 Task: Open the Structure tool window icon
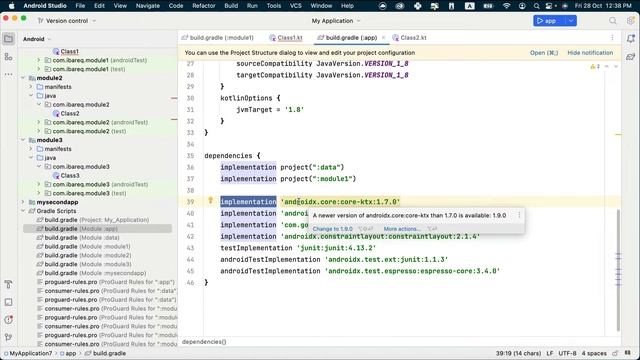8,57
